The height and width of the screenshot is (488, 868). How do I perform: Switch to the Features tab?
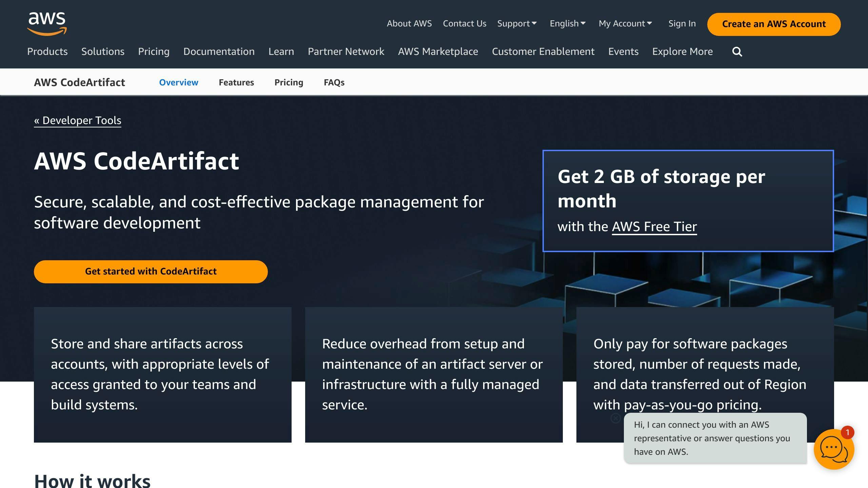coord(236,82)
